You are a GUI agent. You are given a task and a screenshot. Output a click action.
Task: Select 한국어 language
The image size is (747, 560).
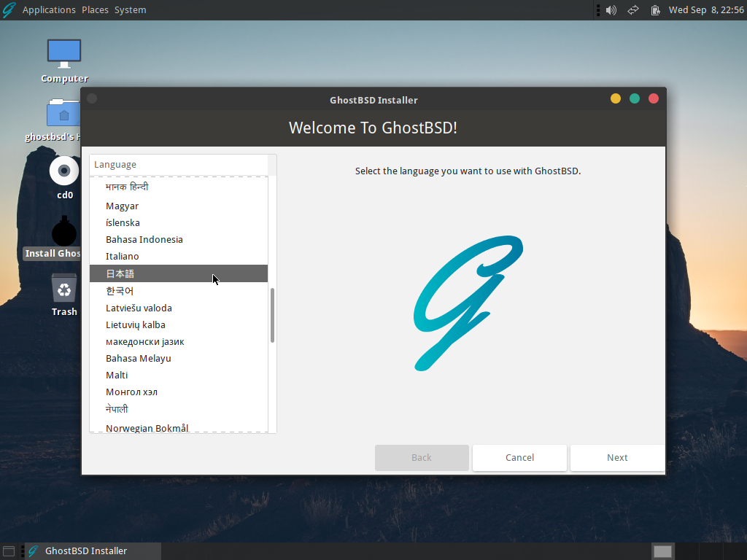[179, 291]
